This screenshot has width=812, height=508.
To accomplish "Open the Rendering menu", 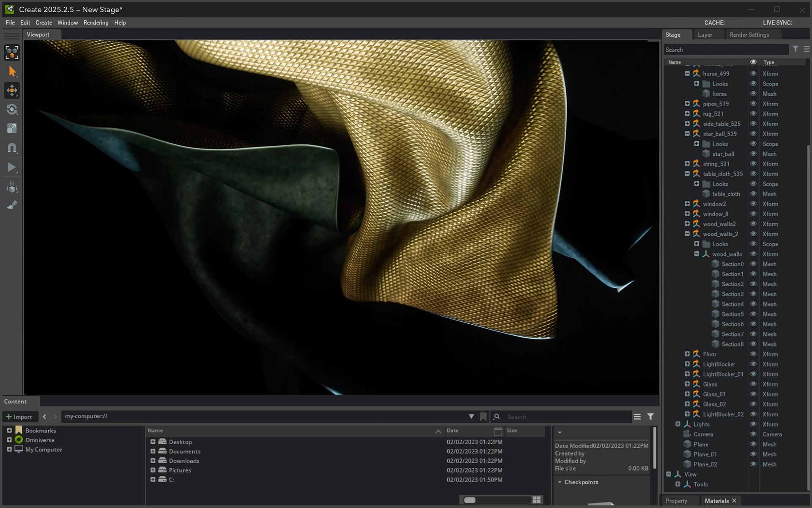I will (x=96, y=22).
